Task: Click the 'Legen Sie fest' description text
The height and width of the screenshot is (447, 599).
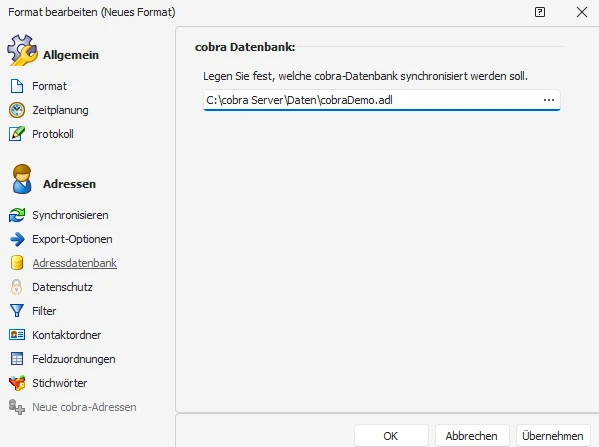Action: (x=365, y=76)
